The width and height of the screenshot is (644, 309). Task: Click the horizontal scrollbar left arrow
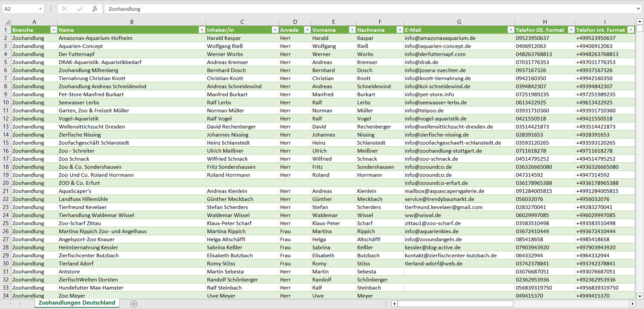[x=394, y=304]
